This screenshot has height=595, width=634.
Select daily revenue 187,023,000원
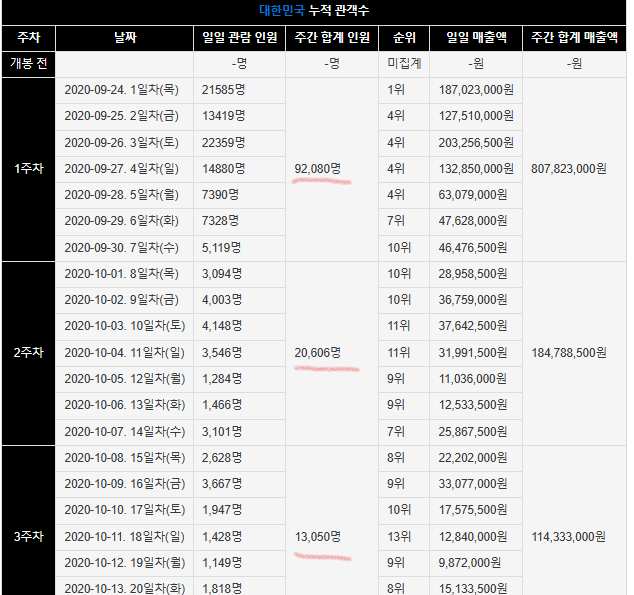coord(476,90)
